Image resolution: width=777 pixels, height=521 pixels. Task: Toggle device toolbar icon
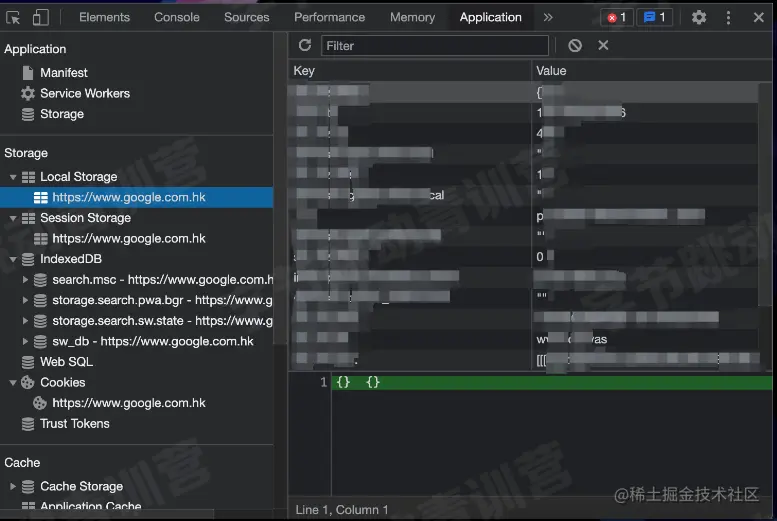(41, 18)
